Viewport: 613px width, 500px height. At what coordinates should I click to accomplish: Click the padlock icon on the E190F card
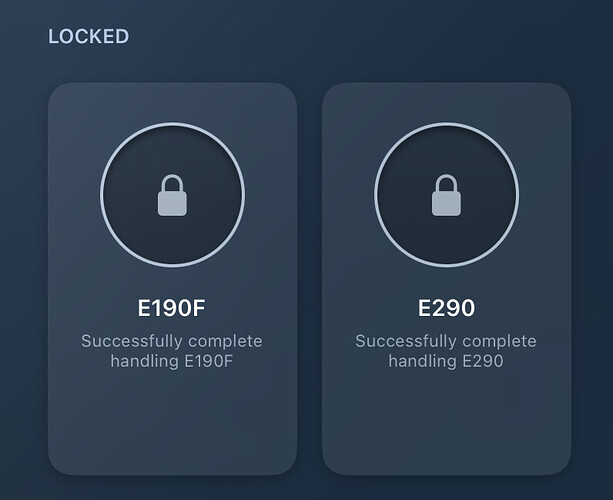pyautogui.click(x=172, y=195)
